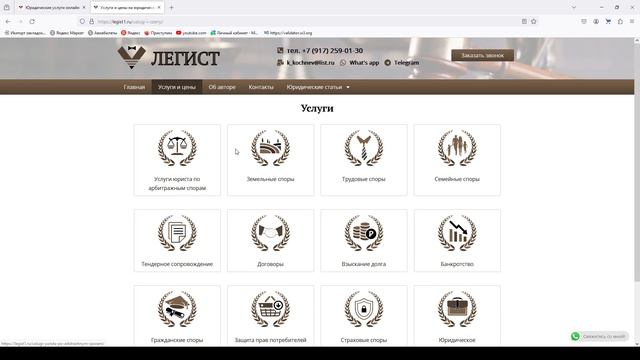The image size is (640, 360).
Task: Open the family disputes people icon
Action: click(x=457, y=148)
